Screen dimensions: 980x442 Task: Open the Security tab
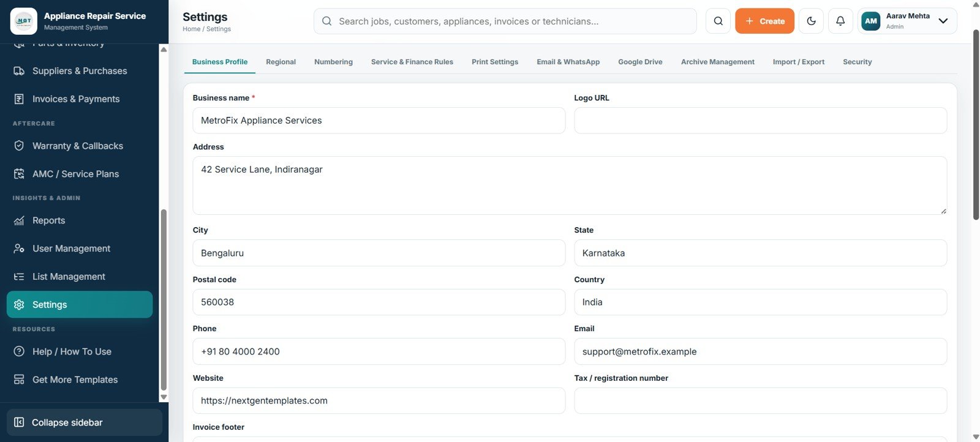click(x=857, y=62)
